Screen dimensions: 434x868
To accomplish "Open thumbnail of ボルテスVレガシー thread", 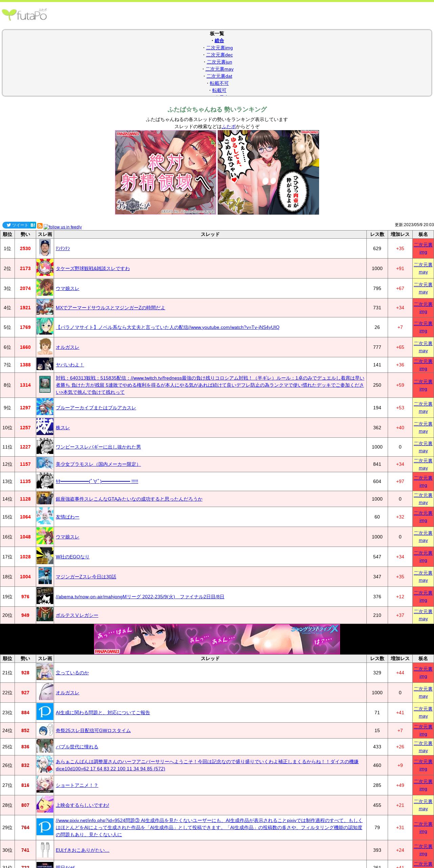I will click(x=45, y=615).
